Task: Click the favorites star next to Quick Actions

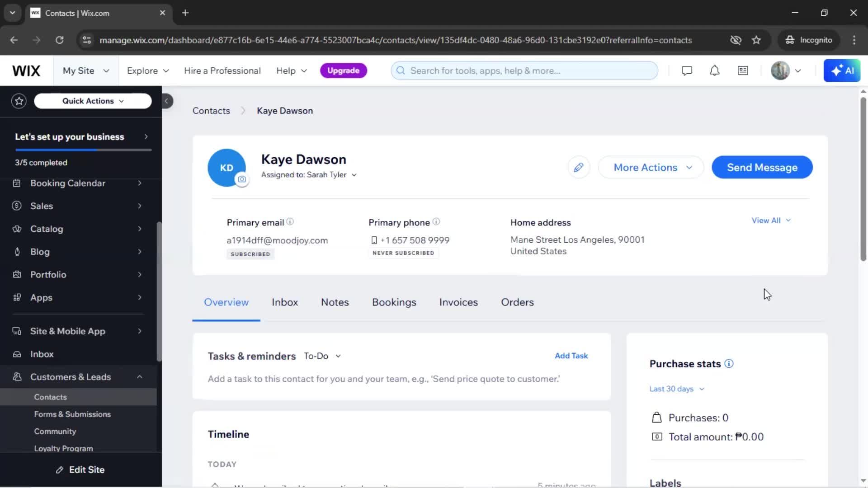Action: (x=19, y=101)
